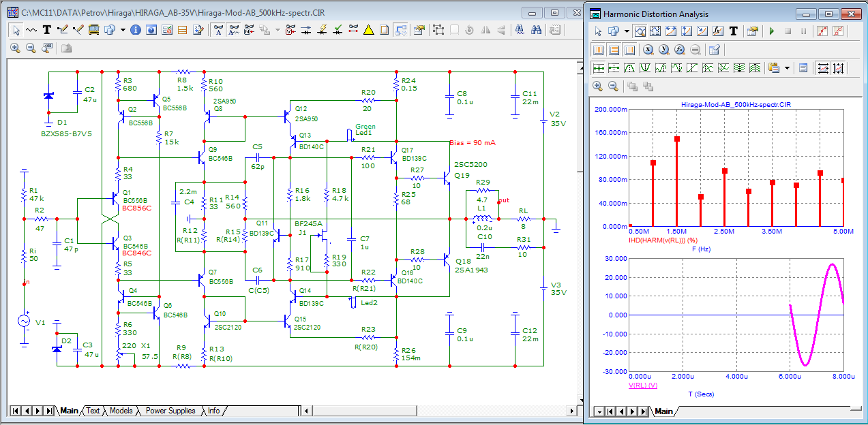The height and width of the screenshot is (425, 868).
Task: Toggle the rubberbanding mode button
Action: point(400,30)
